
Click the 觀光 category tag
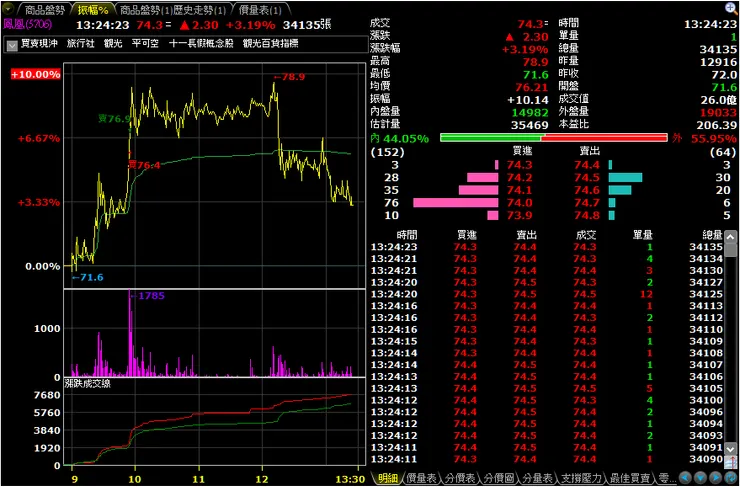coord(113,43)
